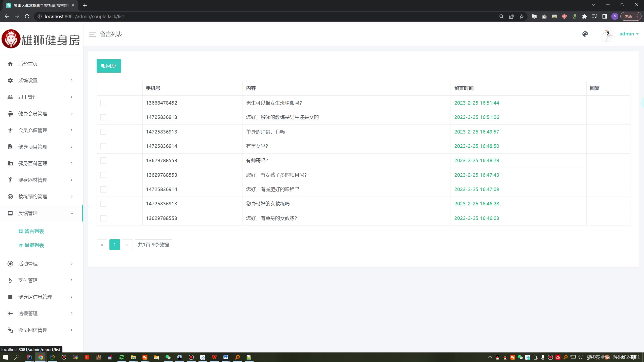Open the theme palette icon
The image size is (644, 362).
585,34
